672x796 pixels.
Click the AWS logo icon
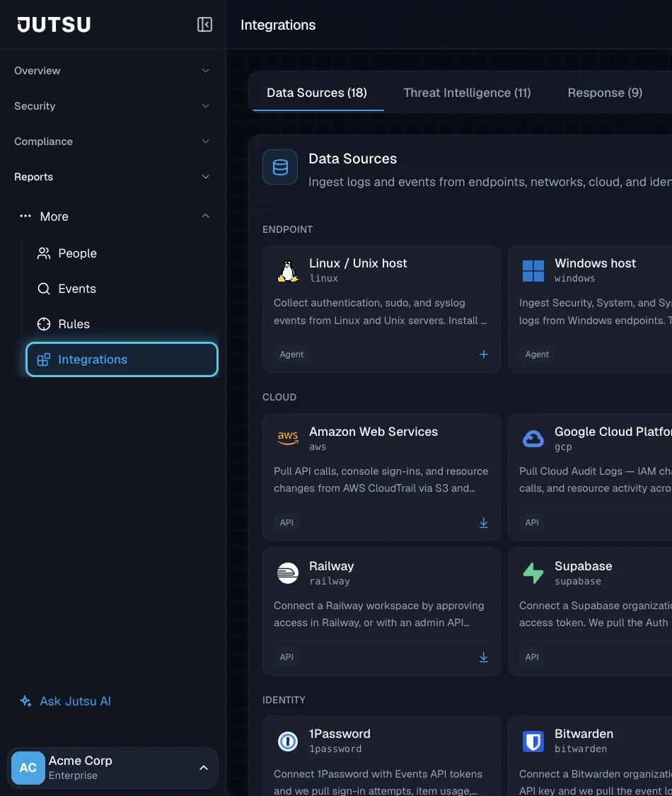288,439
